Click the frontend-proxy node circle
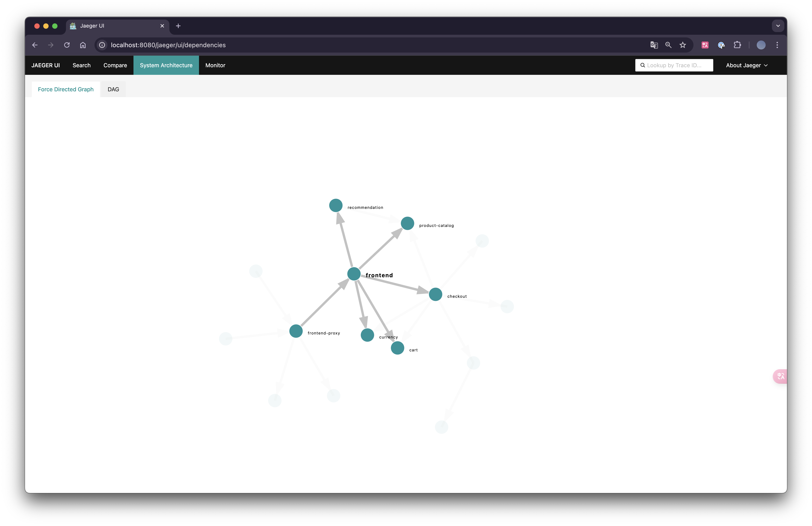The height and width of the screenshot is (526, 812). click(296, 331)
